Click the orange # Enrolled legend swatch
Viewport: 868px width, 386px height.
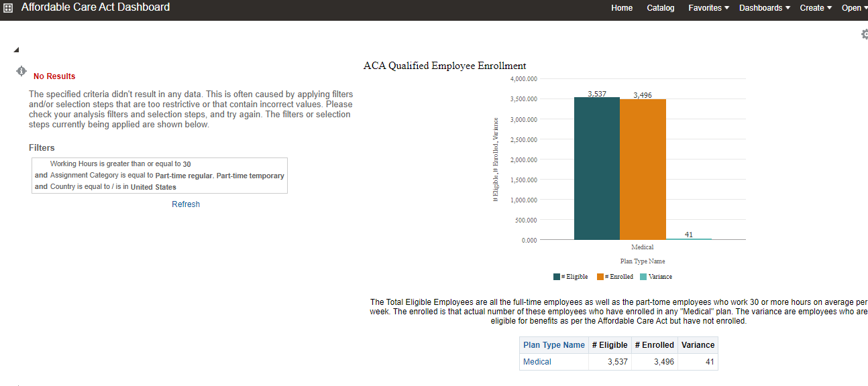coord(600,277)
